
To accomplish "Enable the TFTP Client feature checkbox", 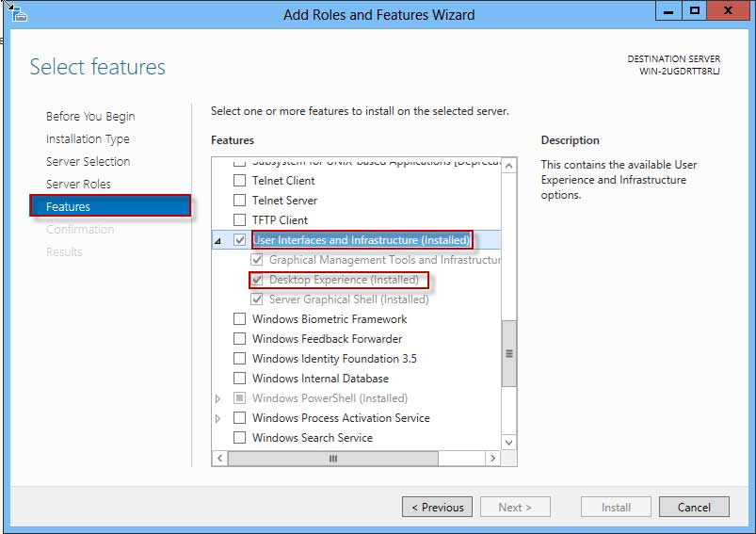I will click(240, 220).
